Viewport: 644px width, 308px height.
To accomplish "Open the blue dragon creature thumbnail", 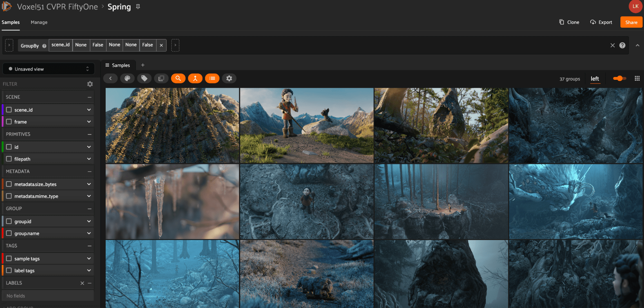I will click(576, 201).
